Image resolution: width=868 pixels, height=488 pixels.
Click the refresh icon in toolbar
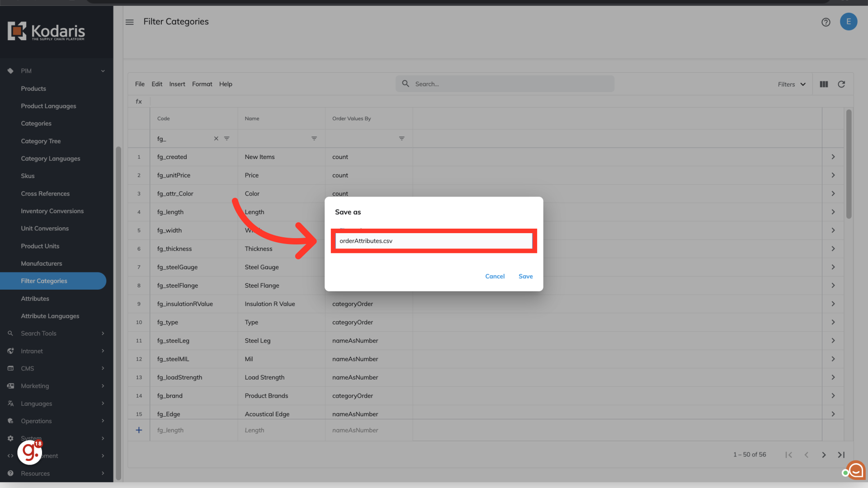click(x=841, y=84)
